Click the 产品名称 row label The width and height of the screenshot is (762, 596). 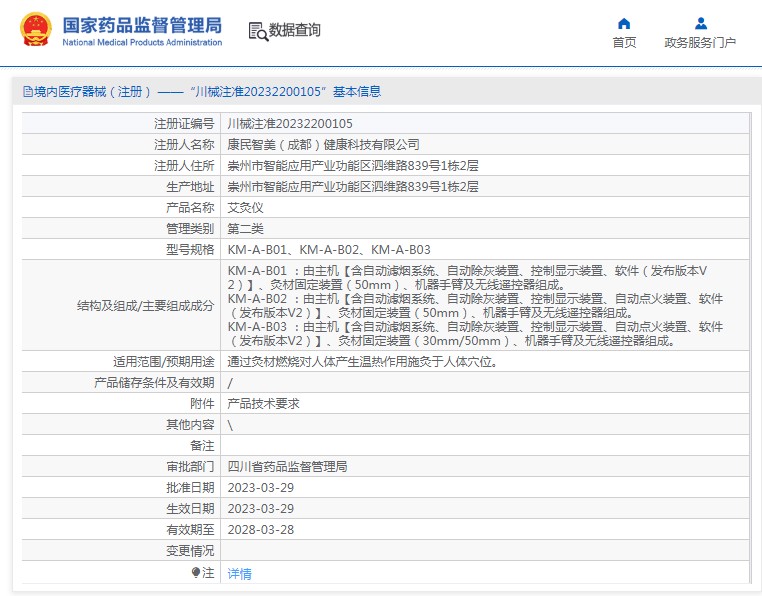coord(190,208)
